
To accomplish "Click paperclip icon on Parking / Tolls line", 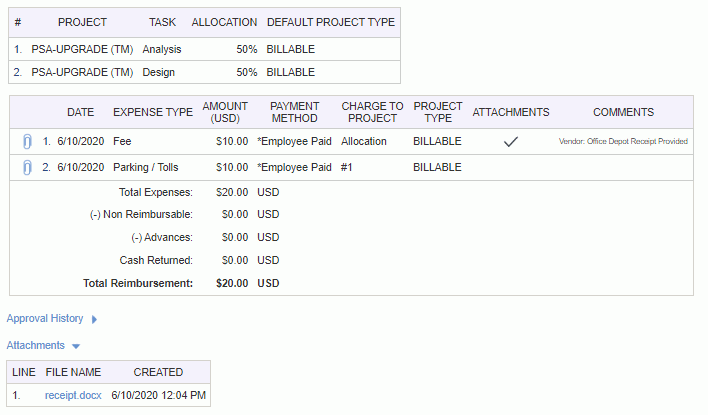I will coord(27,168).
